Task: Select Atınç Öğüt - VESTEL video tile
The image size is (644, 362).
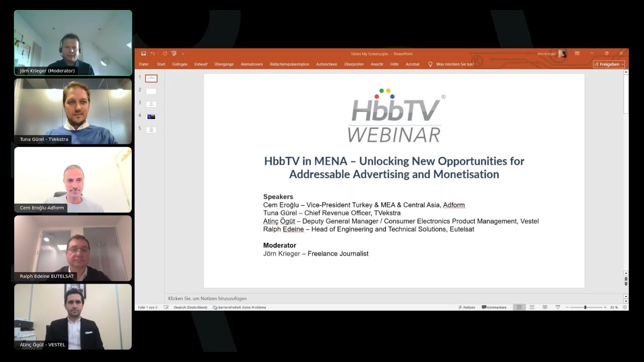Action: click(73, 317)
